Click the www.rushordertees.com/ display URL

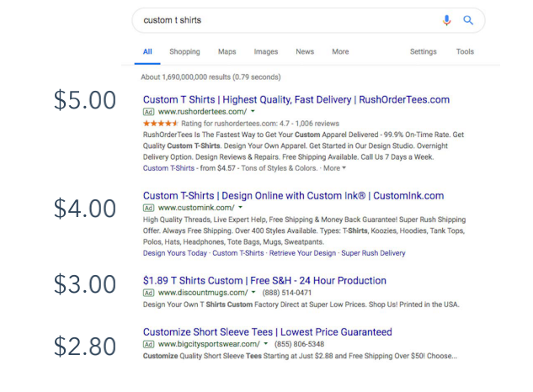coord(203,112)
